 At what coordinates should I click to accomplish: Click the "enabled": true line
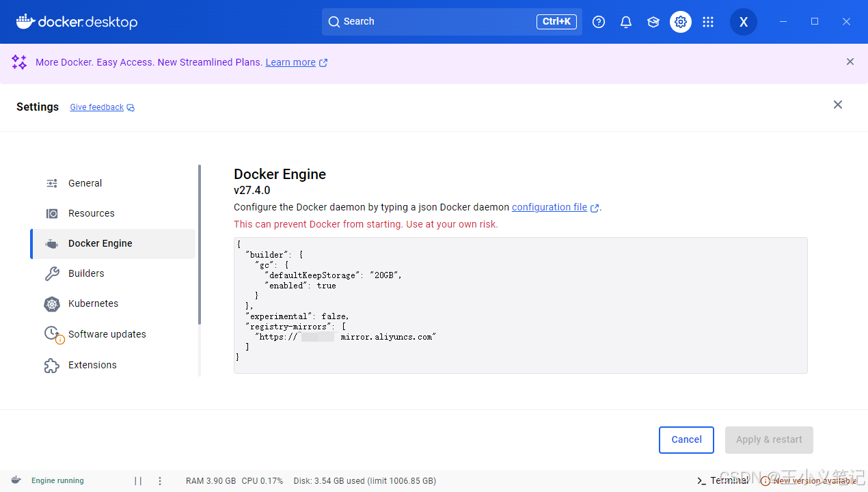(x=300, y=286)
